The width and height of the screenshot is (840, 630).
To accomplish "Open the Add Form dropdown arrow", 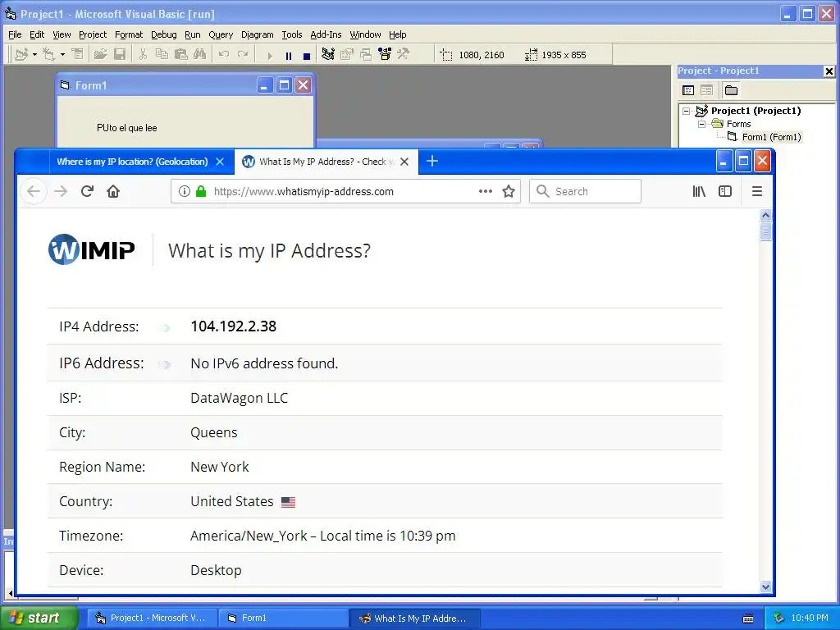I will tap(62, 55).
